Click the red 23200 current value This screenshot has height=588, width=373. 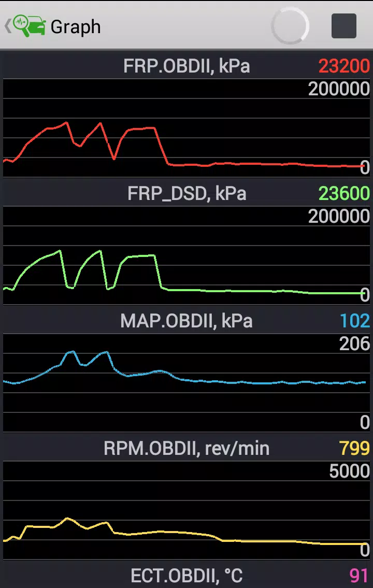pyautogui.click(x=344, y=66)
